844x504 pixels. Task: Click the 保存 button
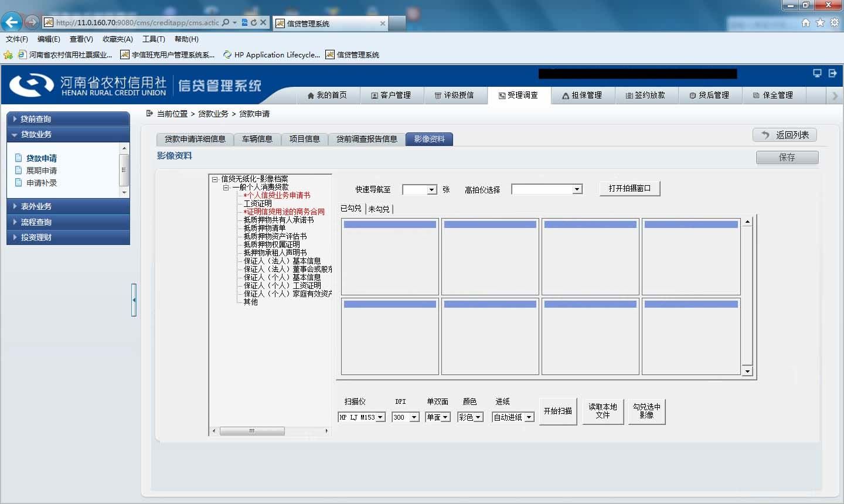787,157
